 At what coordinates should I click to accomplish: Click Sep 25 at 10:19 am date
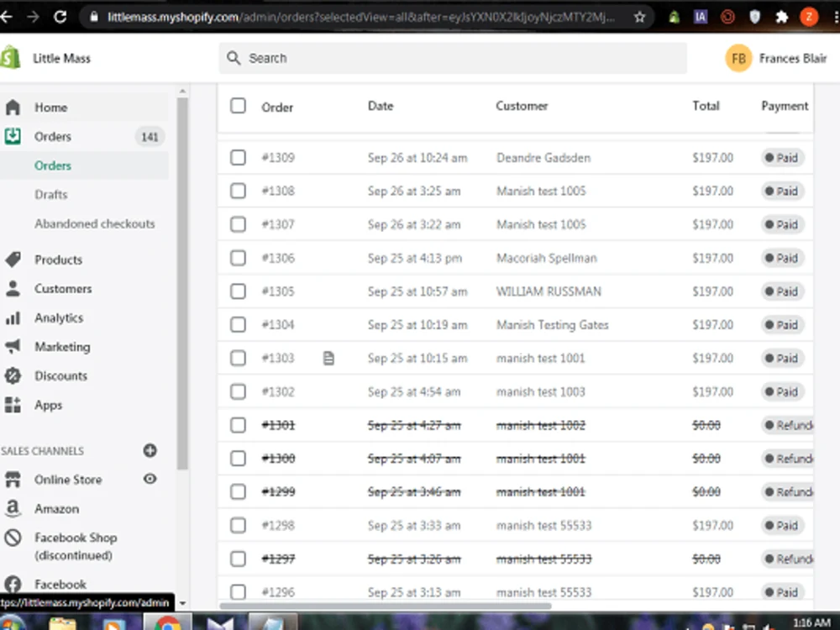pyautogui.click(x=417, y=324)
